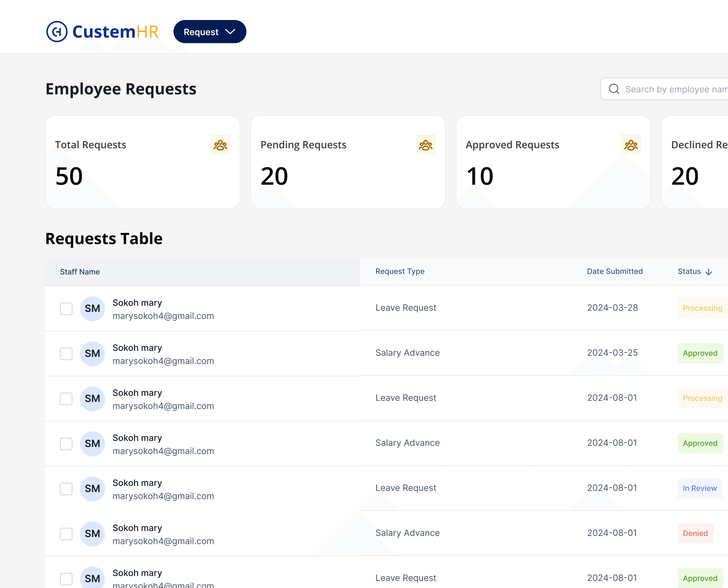Viewport: 728px width, 588px height.
Task: Click the Status sort arrow icon
Action: [x=708, y=272]
